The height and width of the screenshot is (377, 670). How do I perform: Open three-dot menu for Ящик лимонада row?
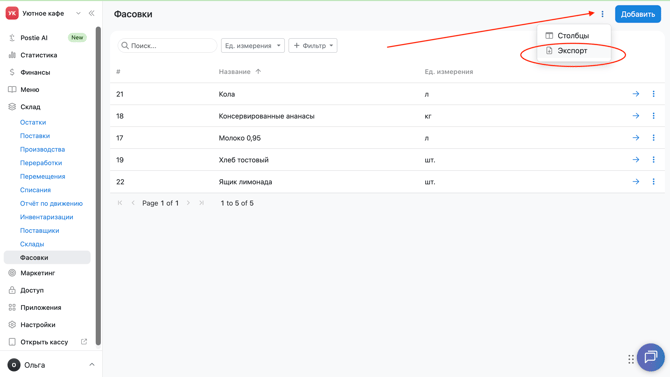coord(653,182)
